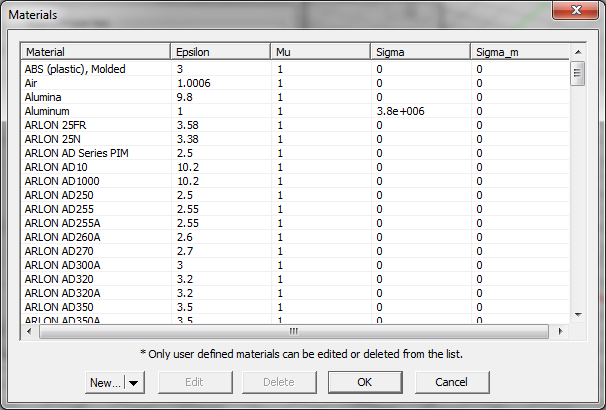Click the 2.6 Epsilon value

coord(184,237)
